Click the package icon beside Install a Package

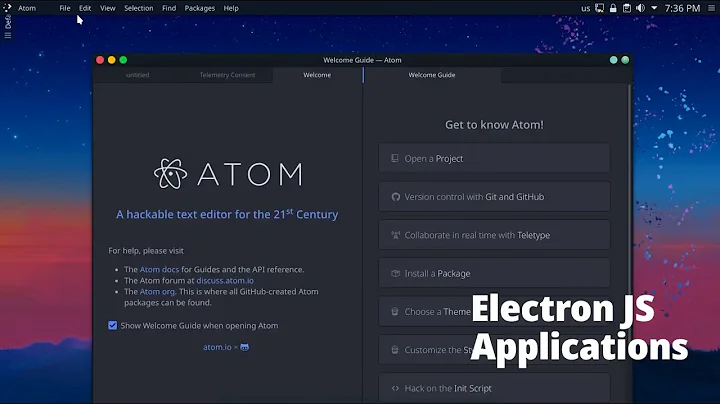(395, 274)
